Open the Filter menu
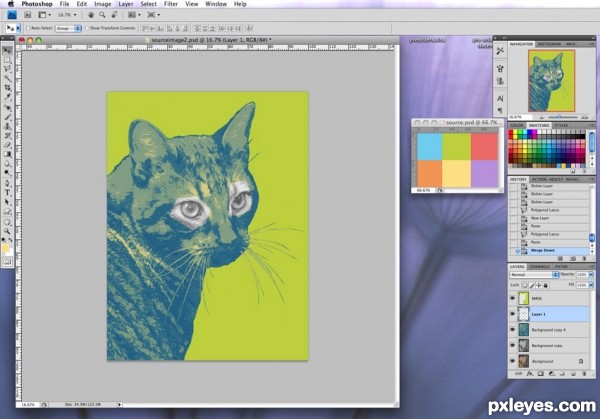 coord(171,4)
